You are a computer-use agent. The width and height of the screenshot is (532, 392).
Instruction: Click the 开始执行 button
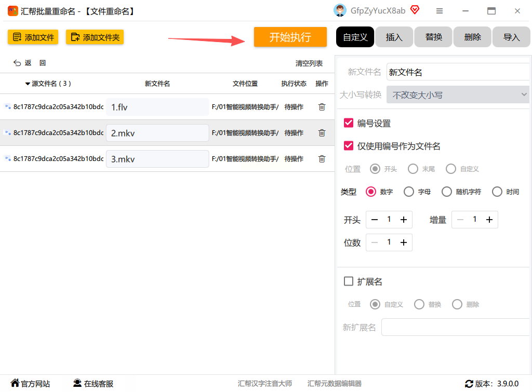tap(290, 37)
